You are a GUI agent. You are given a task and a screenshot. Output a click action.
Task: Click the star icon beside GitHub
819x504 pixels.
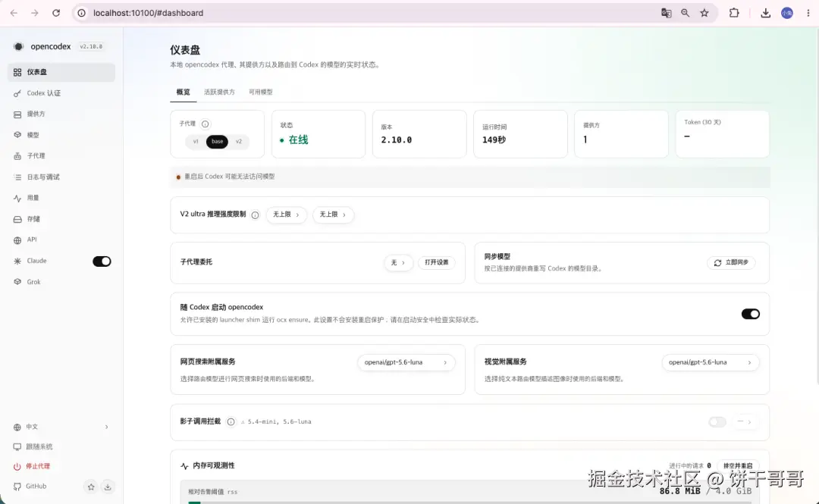pos(91,487)
